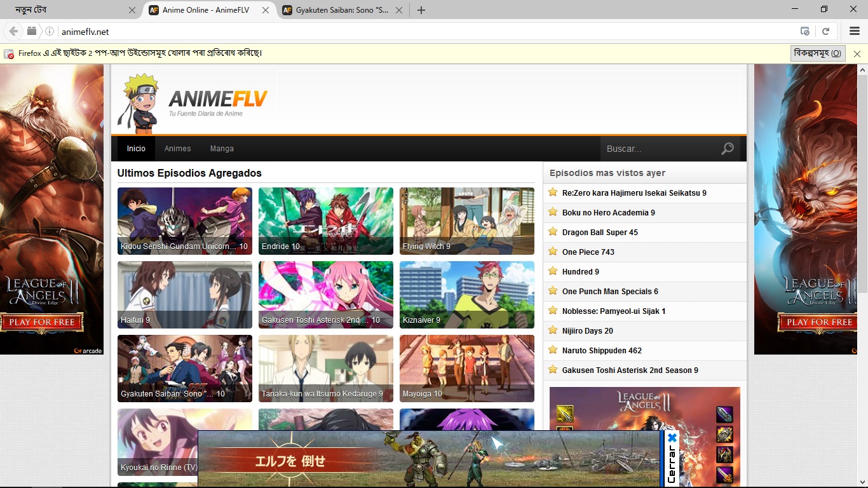The height and width of the screenshot is (488, 868).
Task: Open Dragon Ball Super 45 link
Action: 600,232
